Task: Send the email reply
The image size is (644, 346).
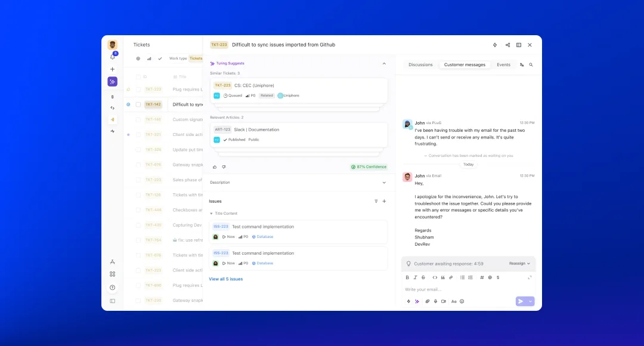Action: point(521,301)
